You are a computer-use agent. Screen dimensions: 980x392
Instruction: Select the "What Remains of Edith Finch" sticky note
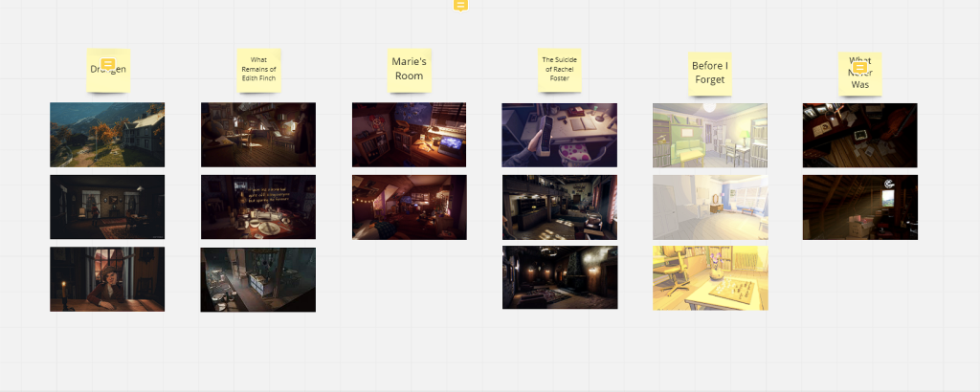(x=258, y=69)
